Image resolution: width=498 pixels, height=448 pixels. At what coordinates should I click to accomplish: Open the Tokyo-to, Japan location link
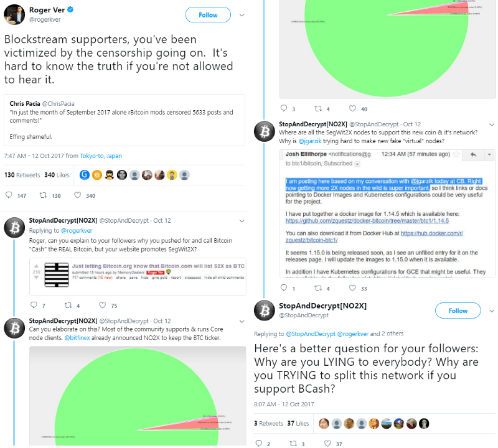click(x=95, y=156)
